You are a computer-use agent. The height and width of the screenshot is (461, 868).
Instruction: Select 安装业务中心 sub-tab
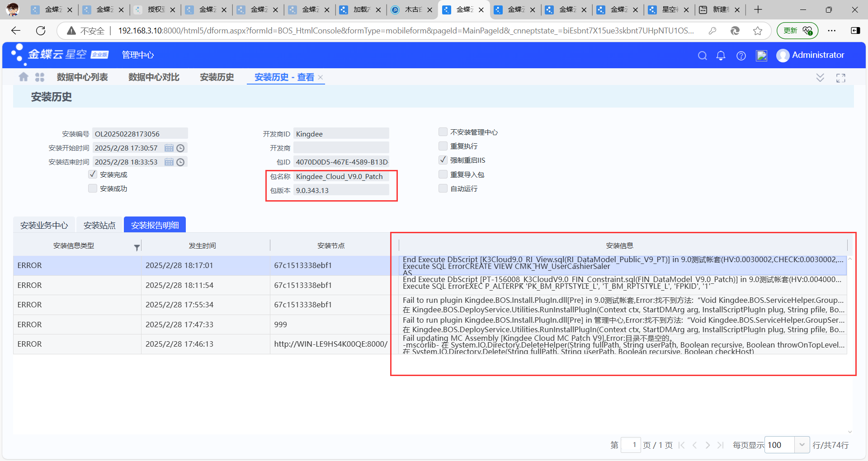coord(44,225)
